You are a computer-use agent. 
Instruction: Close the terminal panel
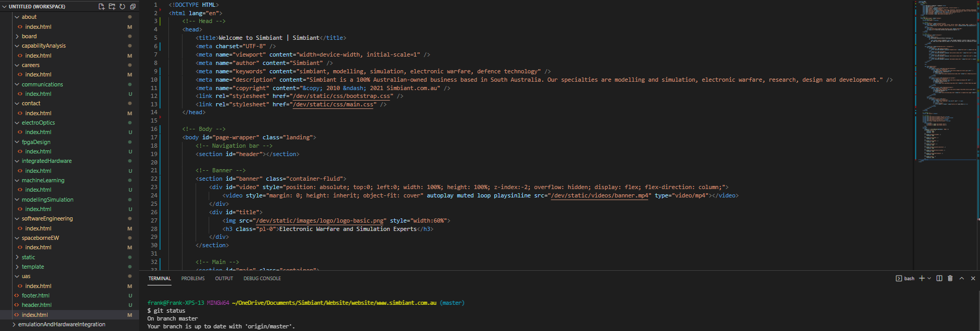(x=973, y=279)
